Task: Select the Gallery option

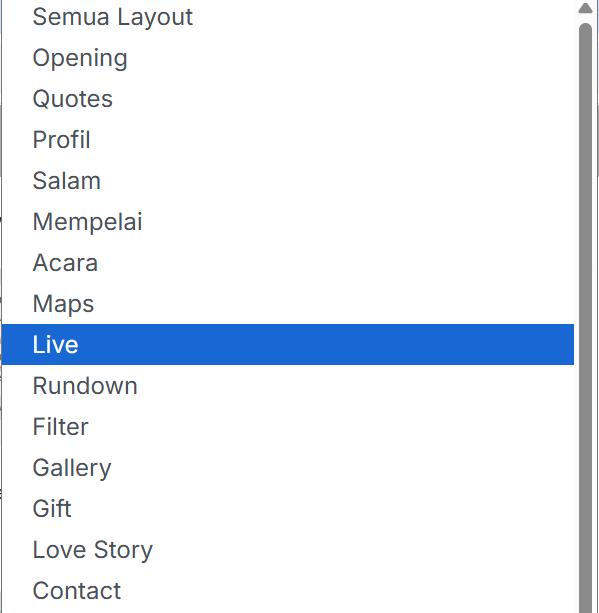Action: click(288, 468)
